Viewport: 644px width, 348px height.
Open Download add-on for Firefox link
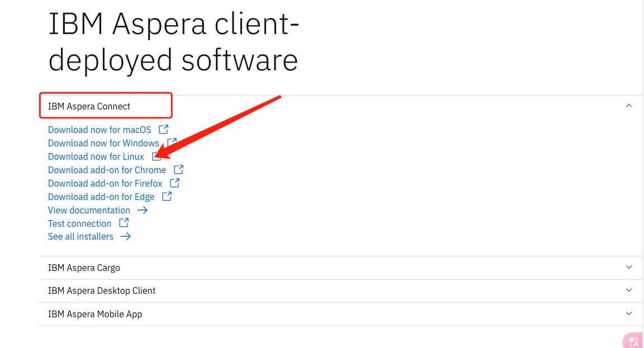[105, 183]
